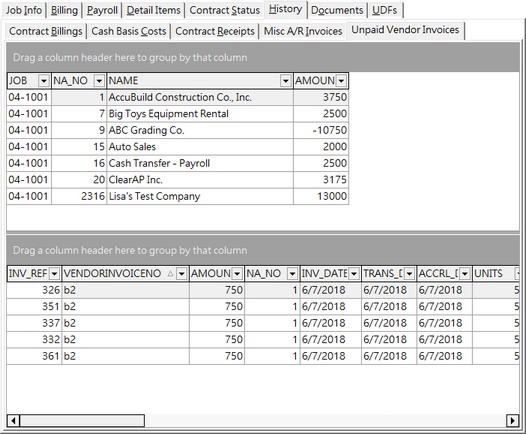Go to Detail Items tab

pos(153,10)
